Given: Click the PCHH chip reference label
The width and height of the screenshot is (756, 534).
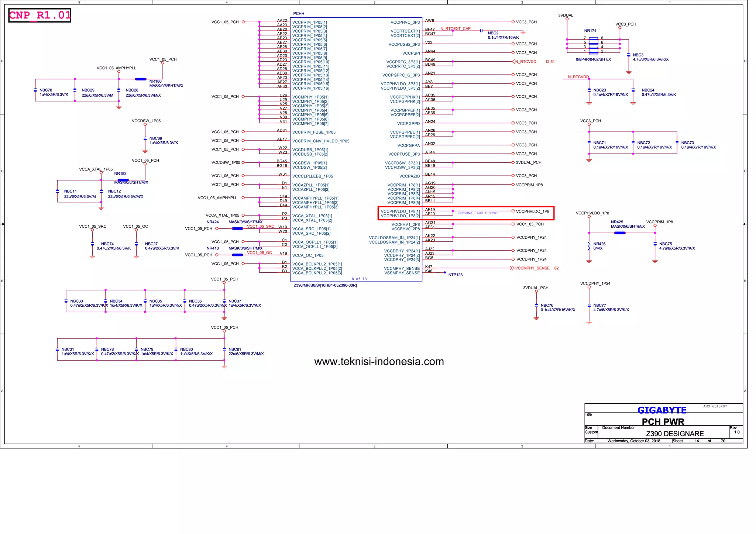Looking at the screenshot, I should pos(299,14).
